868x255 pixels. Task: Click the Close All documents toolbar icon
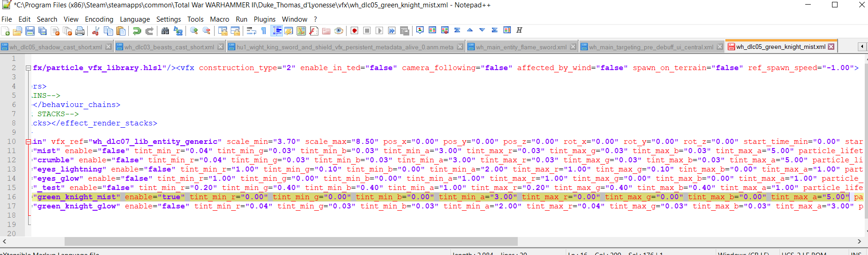(67, 31)
